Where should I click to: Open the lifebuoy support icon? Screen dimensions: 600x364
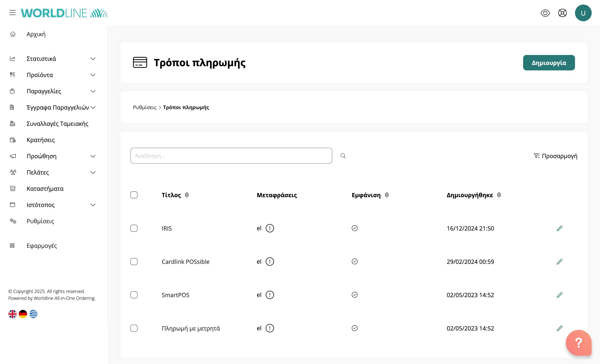[x=562, y=13]
